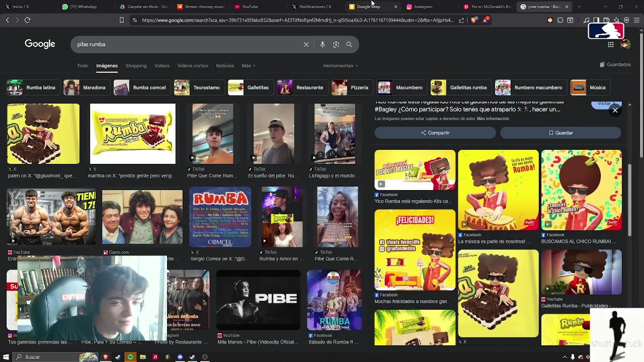
Task: Open the PIBE Mila Manes video thumbnail
Action: coord(258,300)
